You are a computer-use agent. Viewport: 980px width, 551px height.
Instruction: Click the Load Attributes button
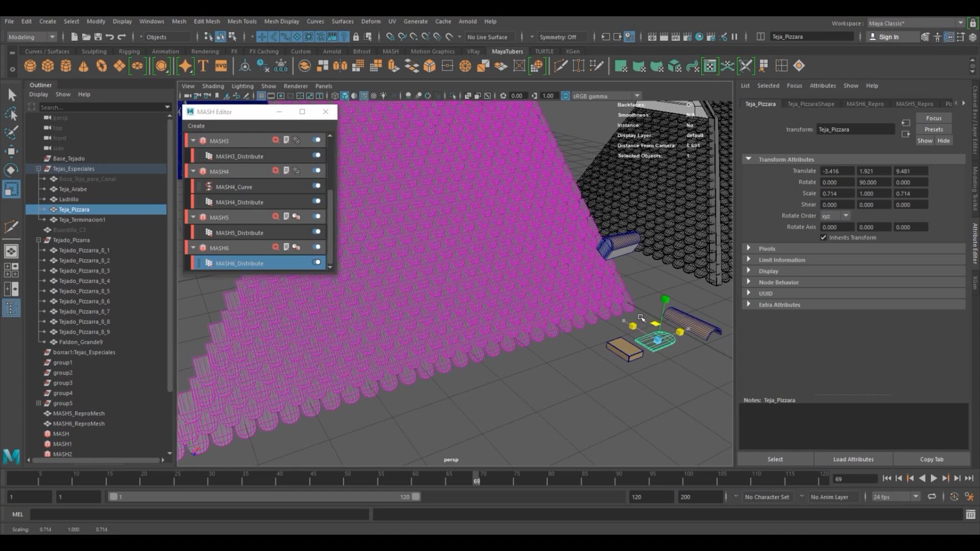(853, 459)
